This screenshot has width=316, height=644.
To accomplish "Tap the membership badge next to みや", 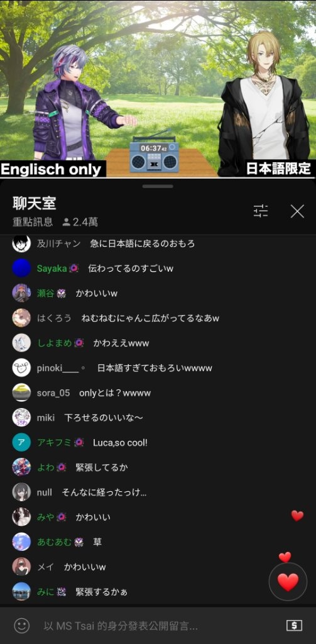I will (61, 517).
